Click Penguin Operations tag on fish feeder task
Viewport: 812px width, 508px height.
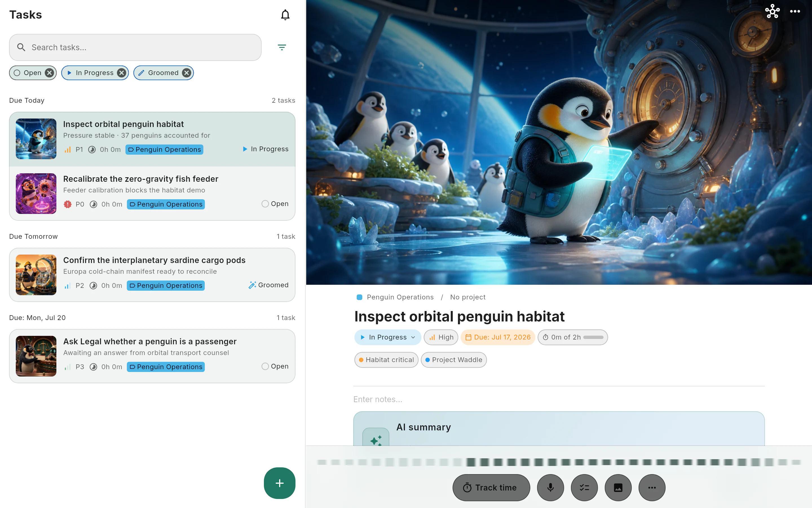click(166, 204)
